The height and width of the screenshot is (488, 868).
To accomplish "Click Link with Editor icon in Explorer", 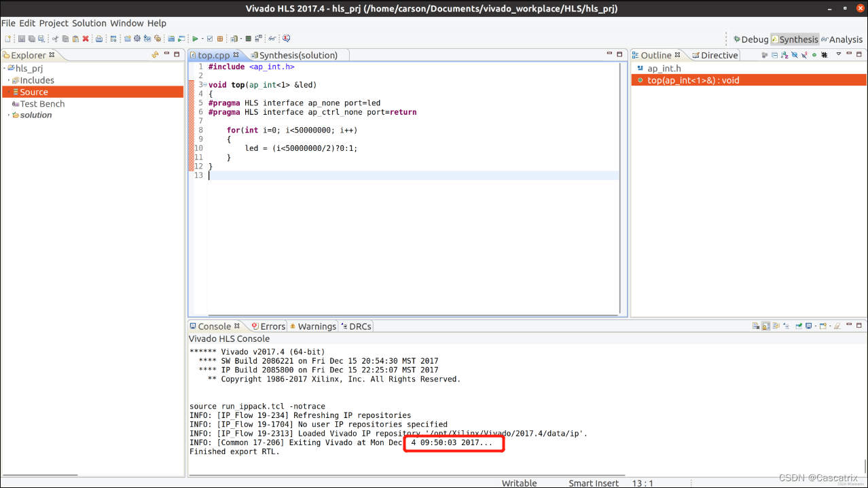I will (156, 54).
